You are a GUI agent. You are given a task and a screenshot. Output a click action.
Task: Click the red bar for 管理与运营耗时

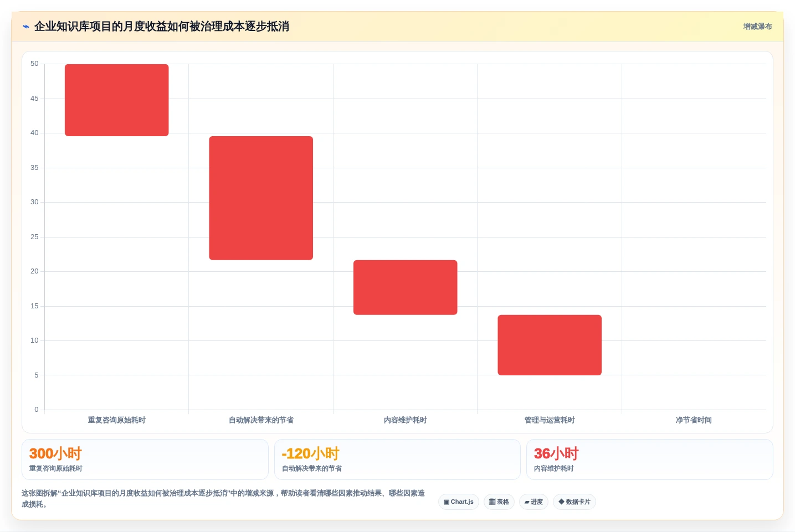coord(550,345)
